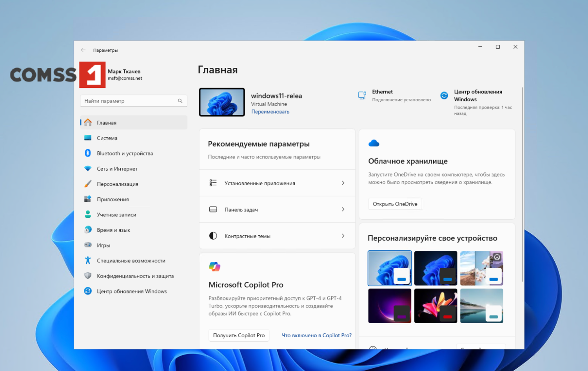Click the Специальные возможности accessibility icon
The height and width of the screenshot is (371, 588).
pyautogui.click(x=88, y=260)
